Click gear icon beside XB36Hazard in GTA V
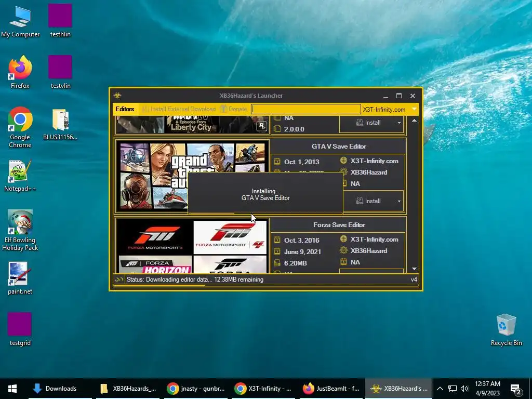The width and height of the screenshot is (532, 399). click(343, 171)
